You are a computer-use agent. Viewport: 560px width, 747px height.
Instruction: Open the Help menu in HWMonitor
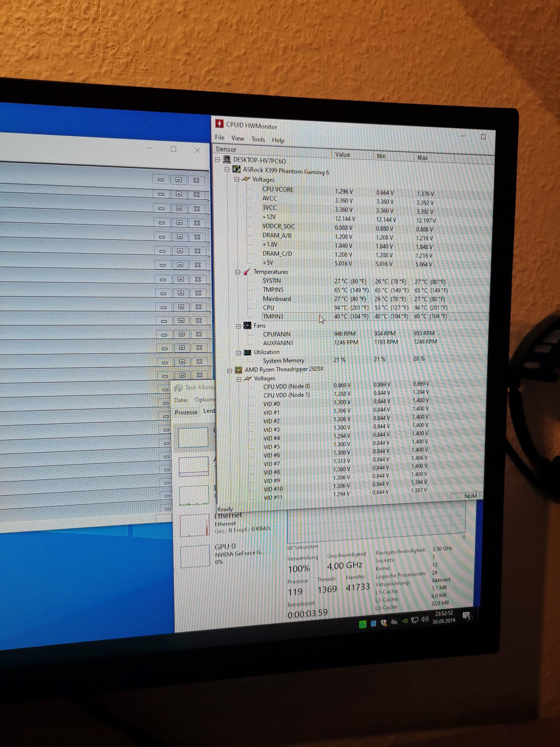[x=278, y=140]
